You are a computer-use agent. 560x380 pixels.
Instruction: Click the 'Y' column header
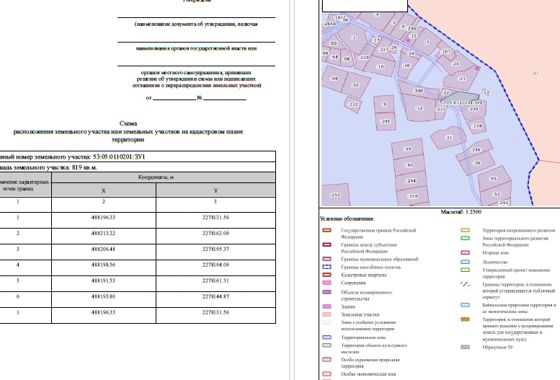[216, 191]
